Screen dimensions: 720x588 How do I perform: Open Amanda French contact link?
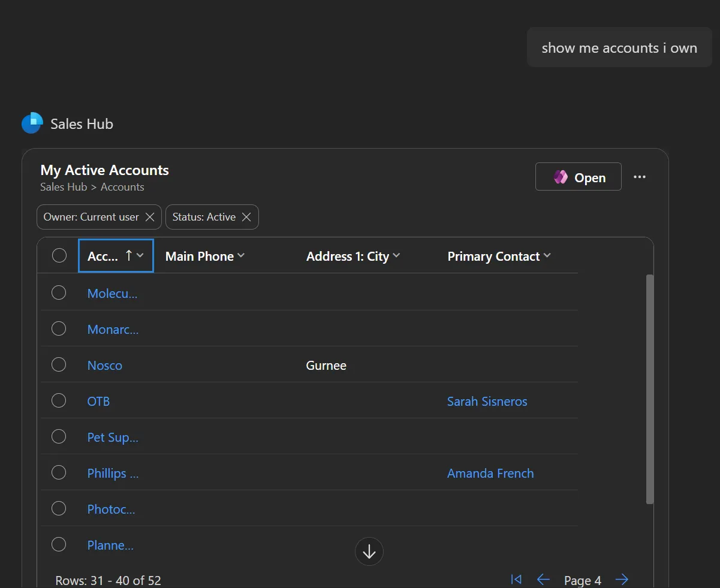[x=490, y=474]
